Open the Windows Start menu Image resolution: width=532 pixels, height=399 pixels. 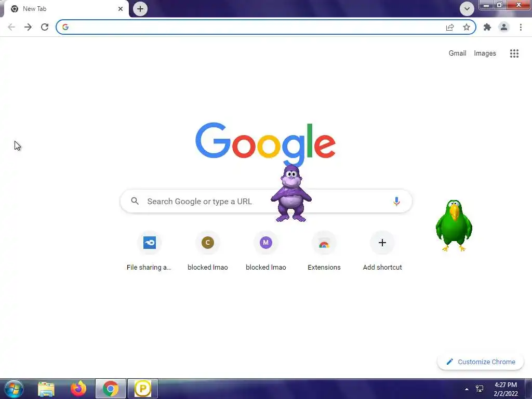[14, 389]
